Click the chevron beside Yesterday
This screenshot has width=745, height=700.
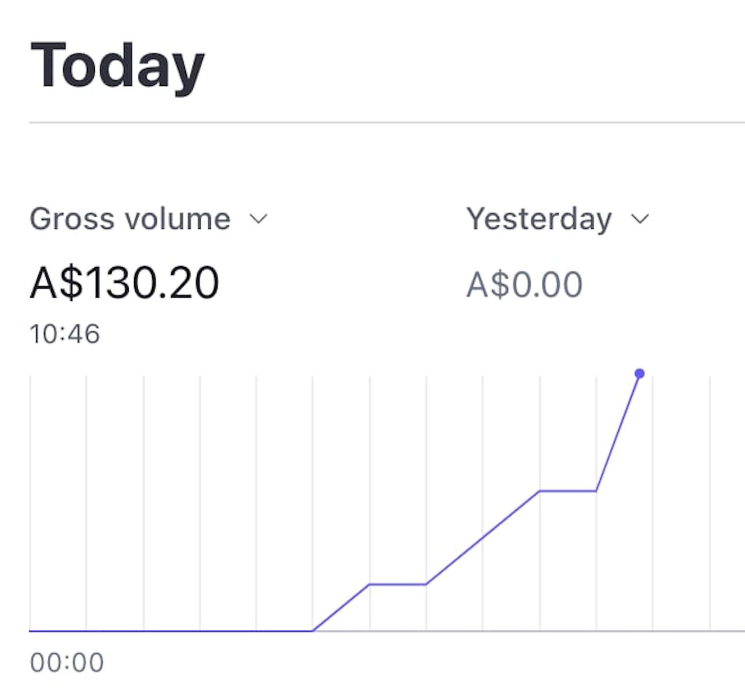pos(640,219)
